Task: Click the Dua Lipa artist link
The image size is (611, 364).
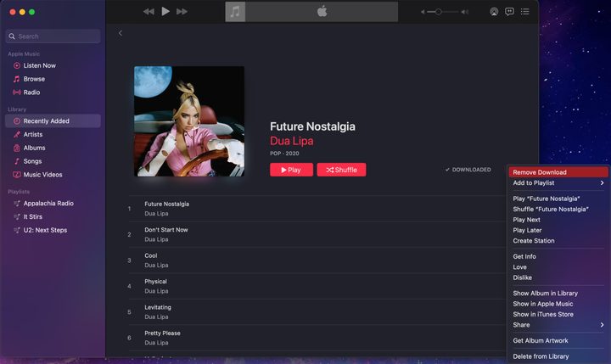Action: coord(291,141)
